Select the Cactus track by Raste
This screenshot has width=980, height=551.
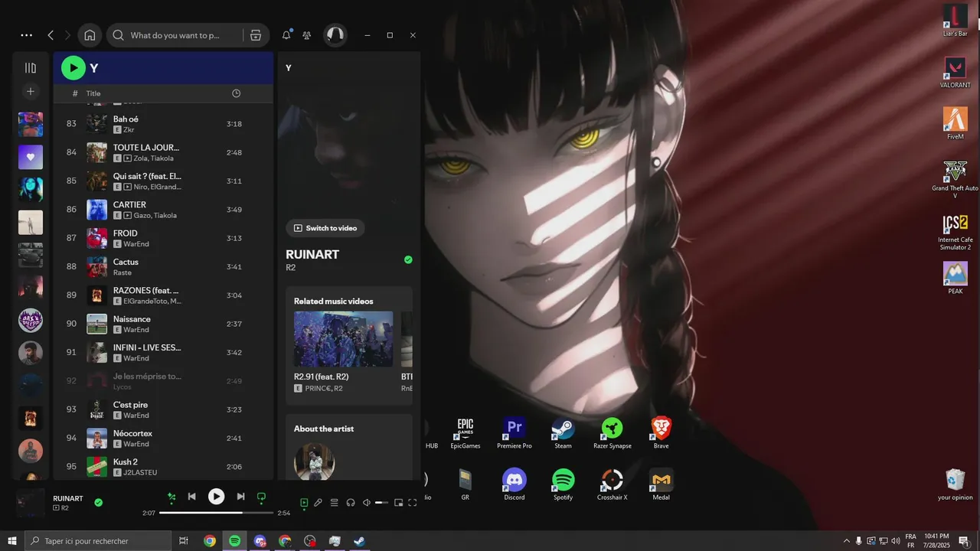pyautogui.click(x=163, y=267)
